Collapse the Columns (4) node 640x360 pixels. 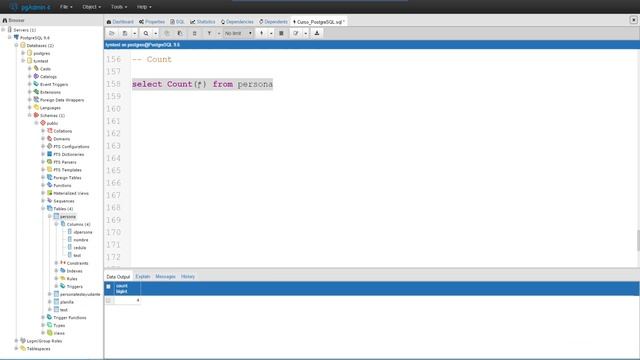click(x=56, y=224)
